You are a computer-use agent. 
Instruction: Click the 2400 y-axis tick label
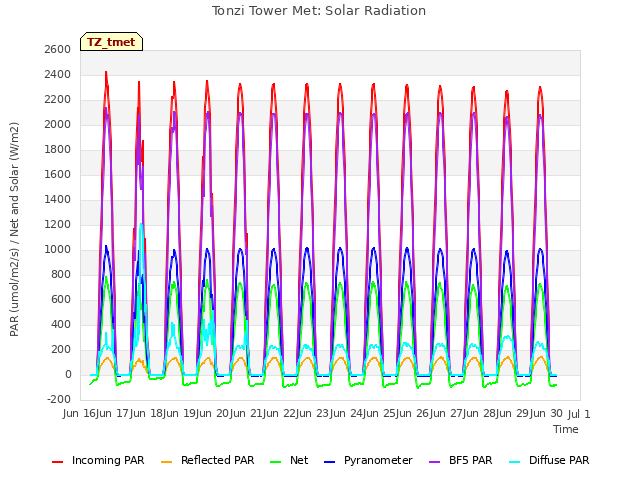click(x=58, y=75)
